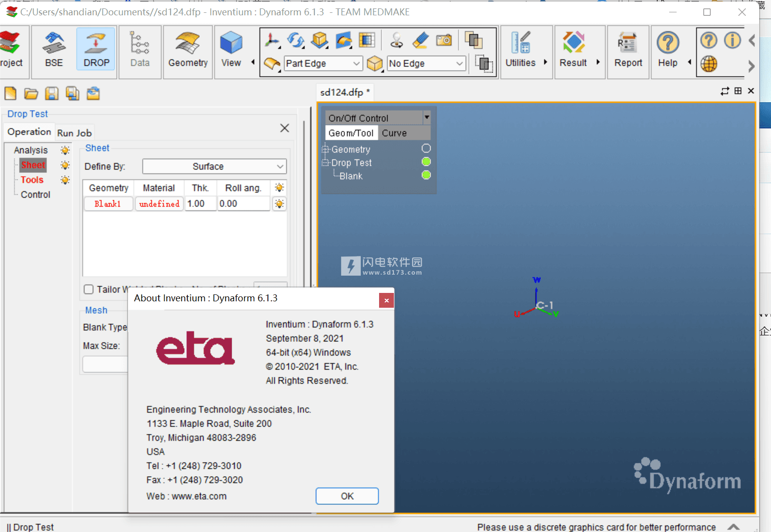
Task: Open an existing file folder icon
Action: tap(31, 93)
